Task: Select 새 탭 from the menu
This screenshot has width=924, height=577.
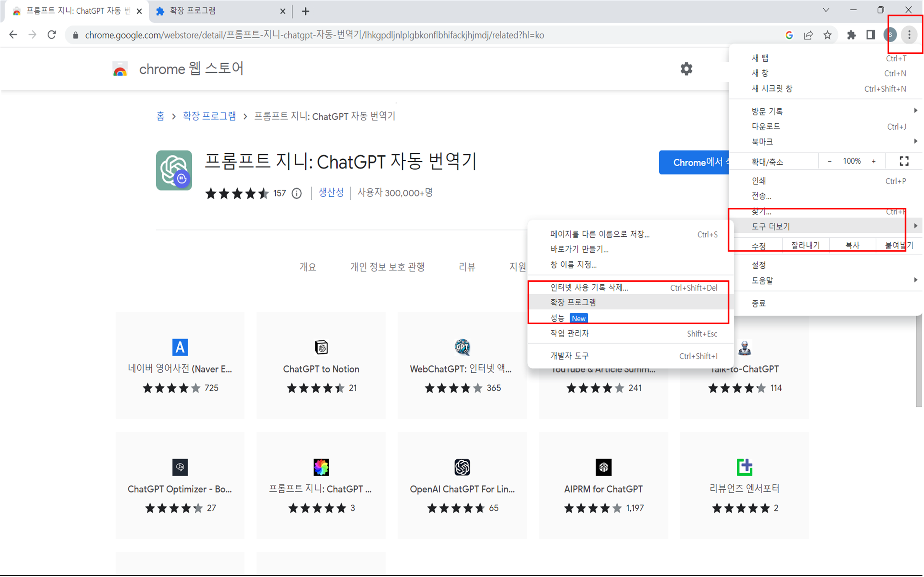Action: click(825, 58)
